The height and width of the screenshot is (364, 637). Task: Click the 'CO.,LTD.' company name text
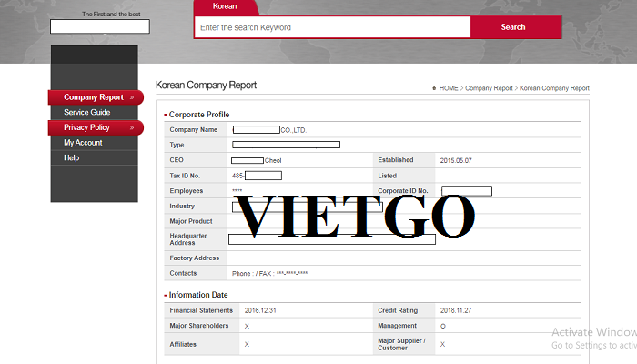[x=293, y=130]
